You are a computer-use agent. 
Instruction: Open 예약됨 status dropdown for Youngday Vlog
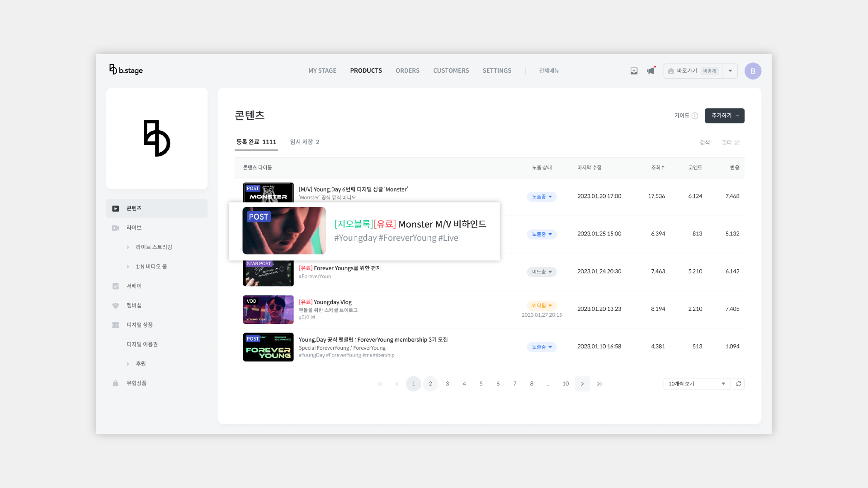pos(542,306)
